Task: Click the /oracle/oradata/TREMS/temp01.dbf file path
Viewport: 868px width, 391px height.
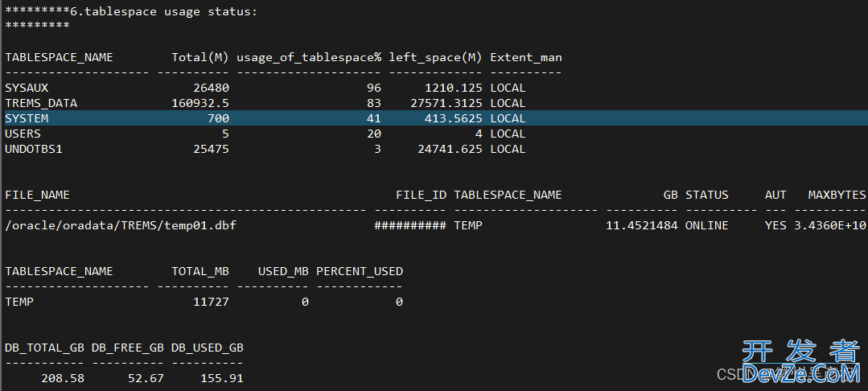Action: (121, 225)
